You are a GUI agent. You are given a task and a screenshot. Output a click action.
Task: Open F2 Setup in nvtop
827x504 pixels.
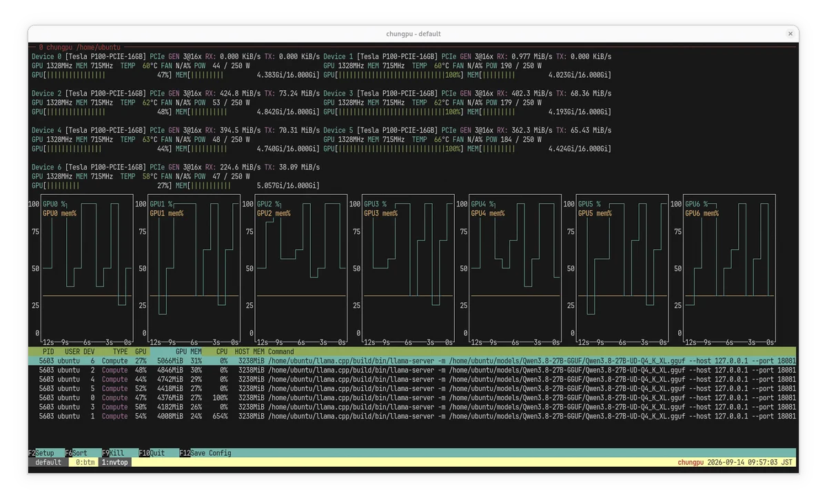41,453
